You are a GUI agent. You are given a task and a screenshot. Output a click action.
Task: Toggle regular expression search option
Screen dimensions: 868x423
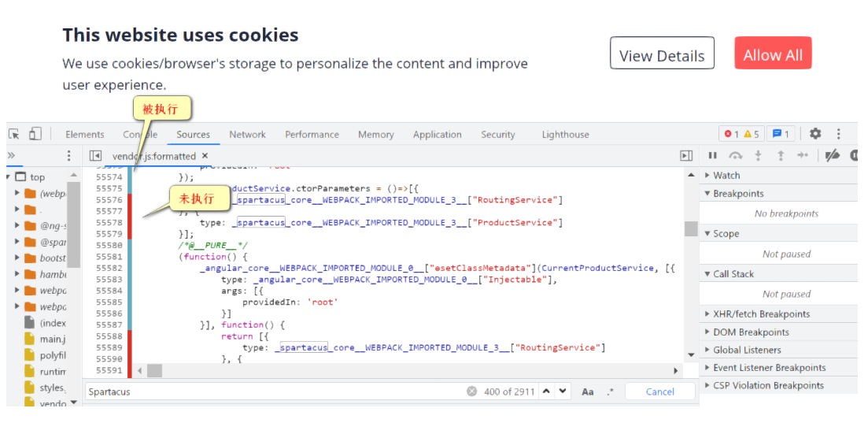[610, 391]
